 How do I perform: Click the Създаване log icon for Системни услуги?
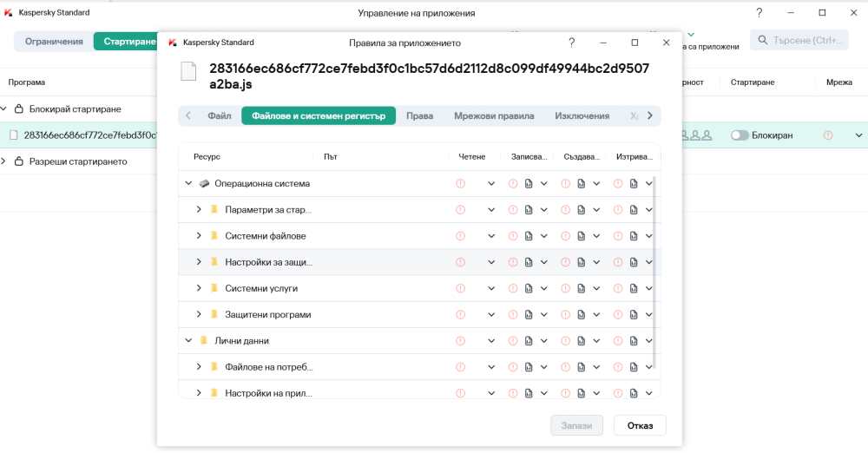tap(582, 288)
